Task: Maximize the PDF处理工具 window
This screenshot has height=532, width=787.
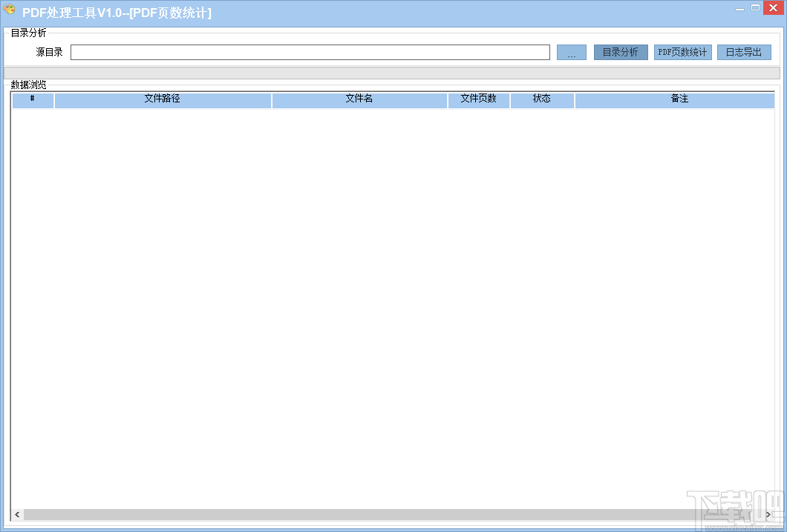Action: [755, 8]
